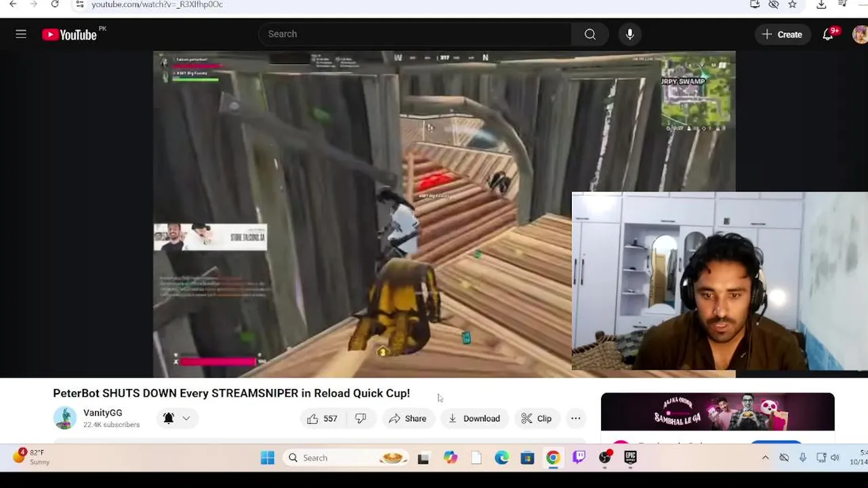The height and width of the screenshot is (488, 868).
Task: Open the Create menu
Action: [x=783, y=34]
